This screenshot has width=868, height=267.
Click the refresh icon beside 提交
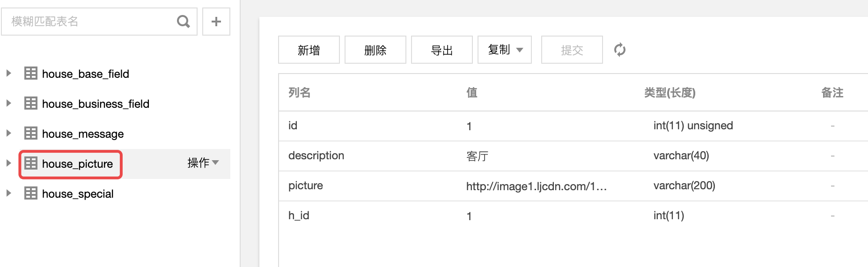pos(620,50)
